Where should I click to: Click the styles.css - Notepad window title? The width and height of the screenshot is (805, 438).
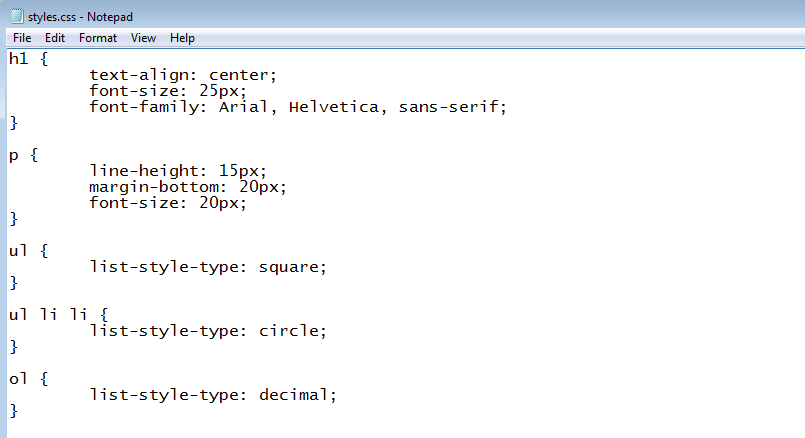coord(80,17)
